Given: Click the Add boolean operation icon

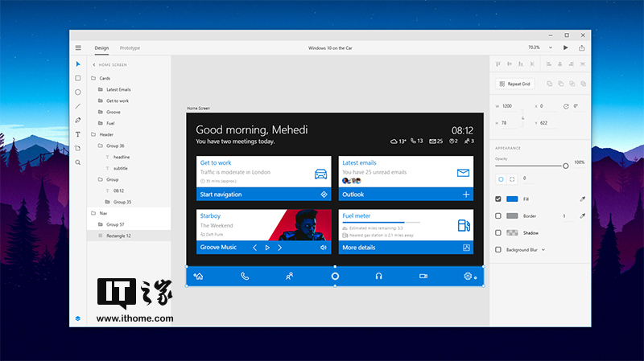Looking at the screenshot, I should [549, 84].
